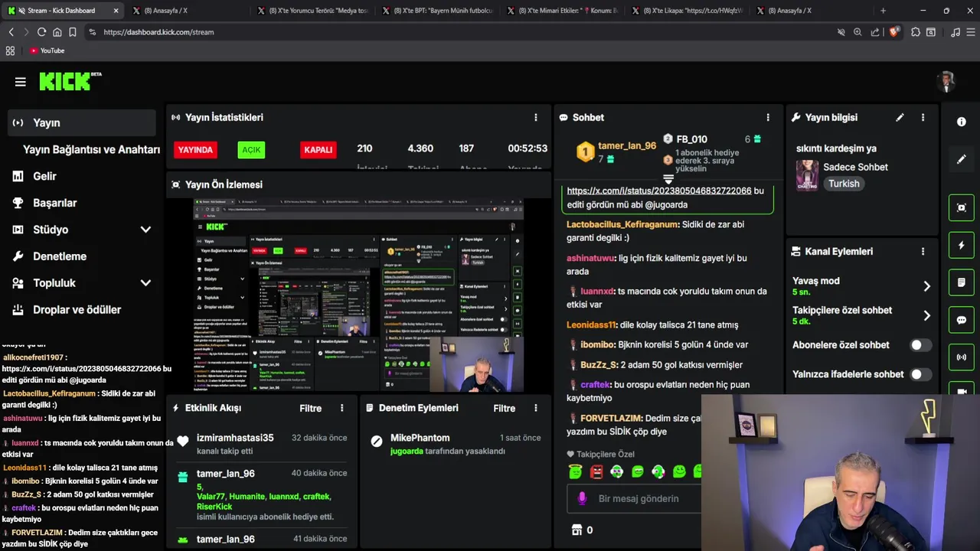
Task: Open the hamburger menu next to Kick logo
Action: click(x=21, y=82)
